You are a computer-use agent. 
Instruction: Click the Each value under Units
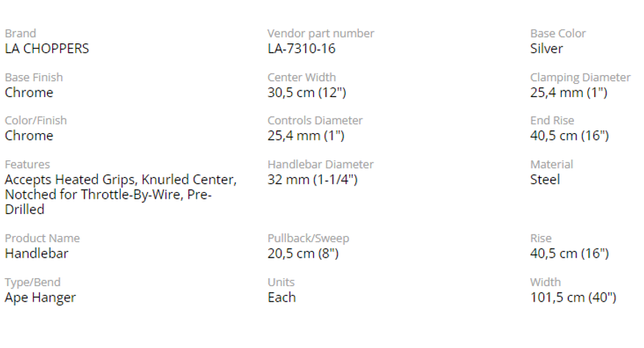coord(282,298)
